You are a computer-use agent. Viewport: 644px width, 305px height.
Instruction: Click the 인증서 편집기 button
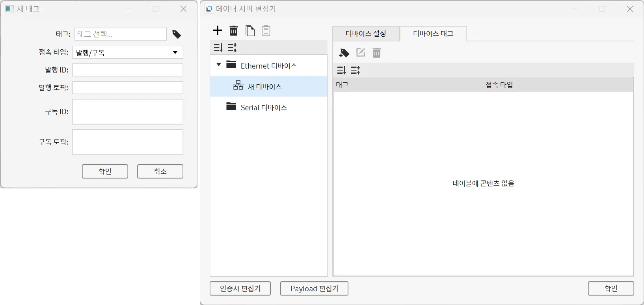[240, 288]
